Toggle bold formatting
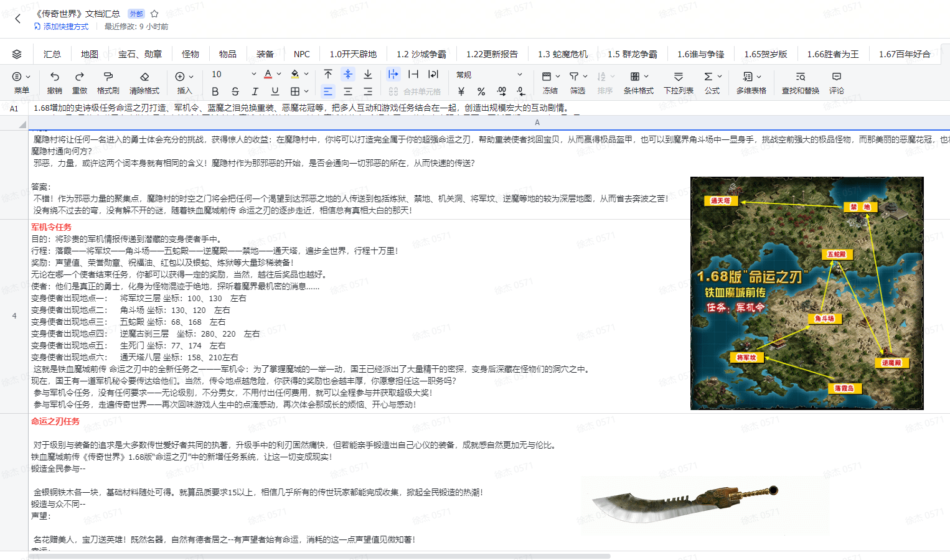This screenshot has height=560, width=950. click(x=215, y=91)
